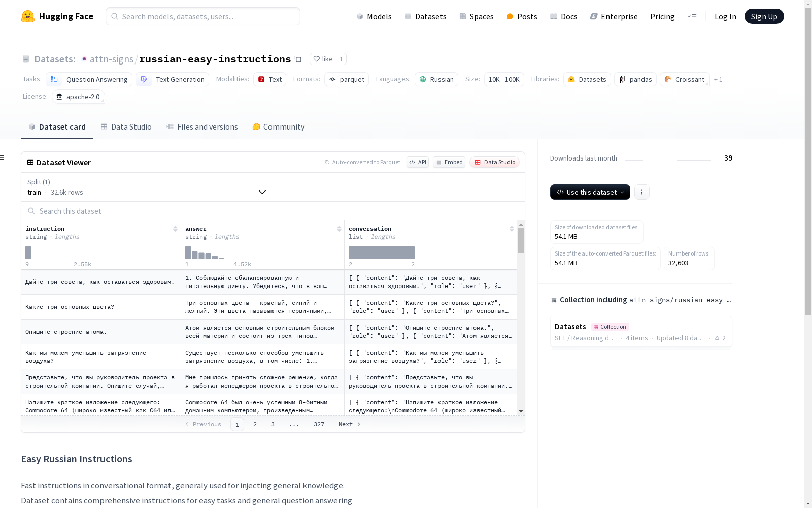
Task: Click the Text Generation task tag
Action: (173, 79)
